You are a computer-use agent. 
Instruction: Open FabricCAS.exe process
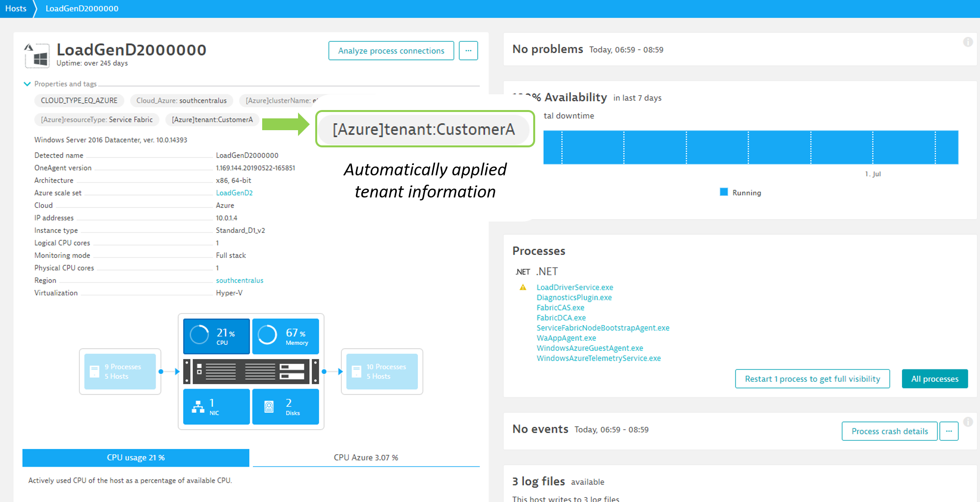pyautogui.click(x=560, y=308)
